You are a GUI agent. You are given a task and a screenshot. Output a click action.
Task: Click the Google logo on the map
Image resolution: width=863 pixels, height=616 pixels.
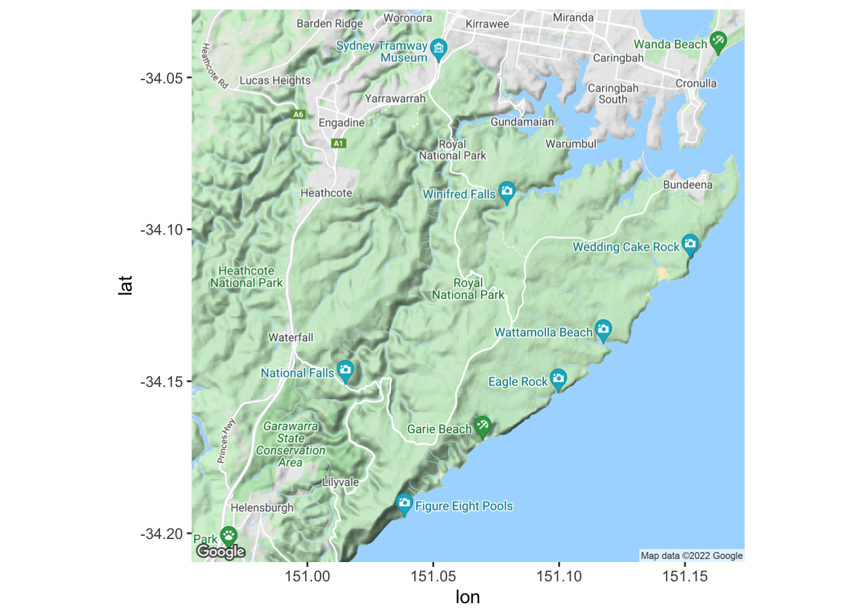click(x=221, y=552)
